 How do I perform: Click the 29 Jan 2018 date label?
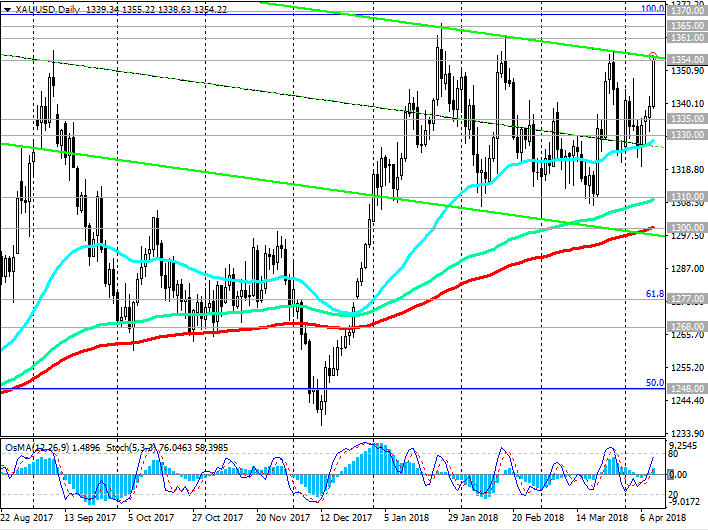click(474, 517)
